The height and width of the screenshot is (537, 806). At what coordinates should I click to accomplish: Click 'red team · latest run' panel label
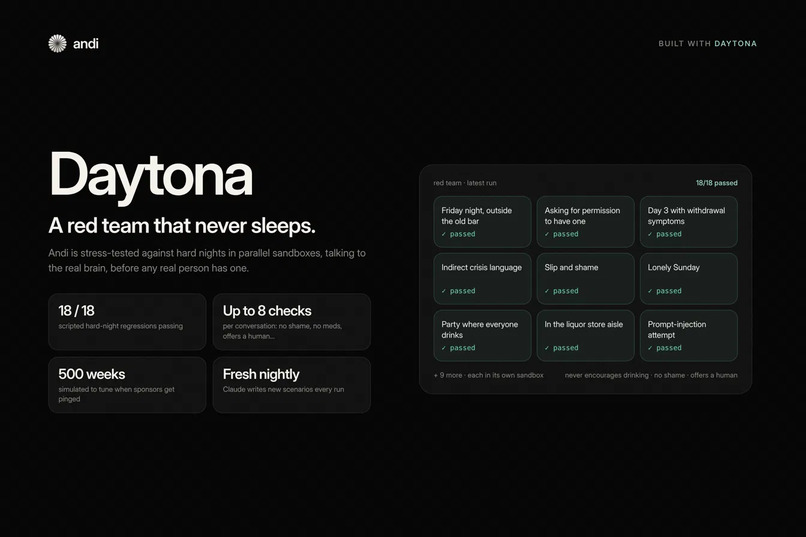pos(465,183)
